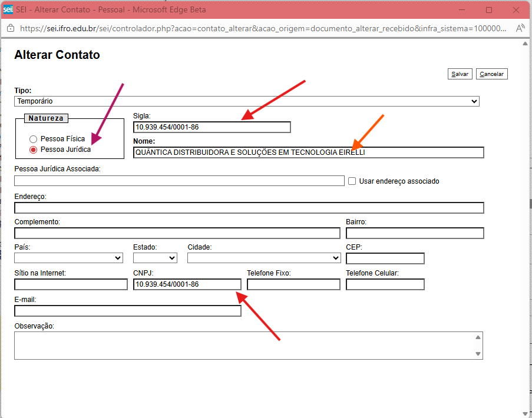Click the lock icon in address bar
The image size is (532, 418).
(x=11, y=28)
